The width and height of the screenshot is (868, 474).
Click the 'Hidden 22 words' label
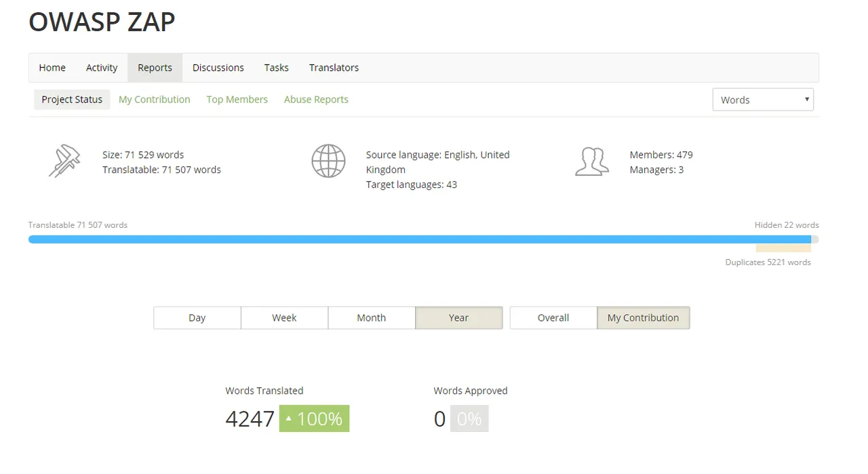click(787, 224)
